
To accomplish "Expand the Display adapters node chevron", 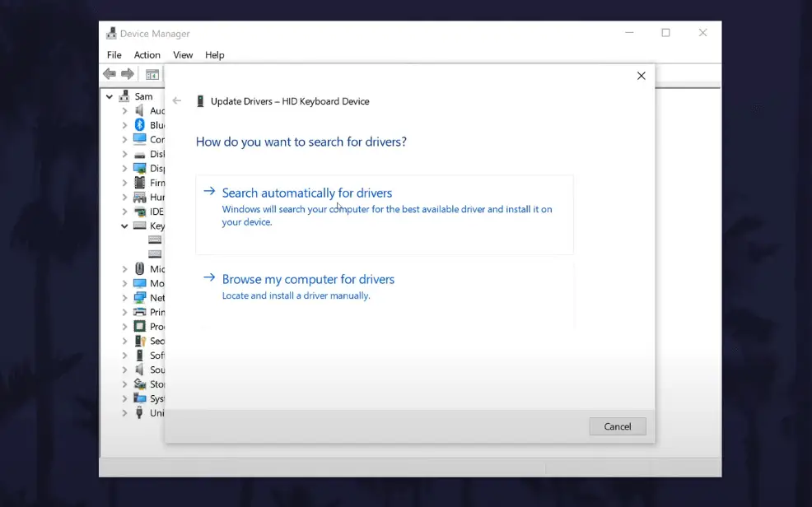I will (124, 168).
